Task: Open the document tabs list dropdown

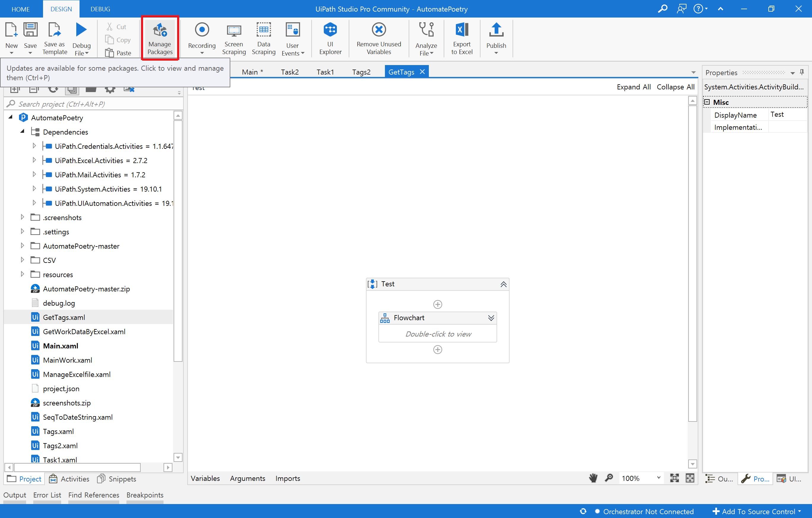Action: click(x=693, y=72)
